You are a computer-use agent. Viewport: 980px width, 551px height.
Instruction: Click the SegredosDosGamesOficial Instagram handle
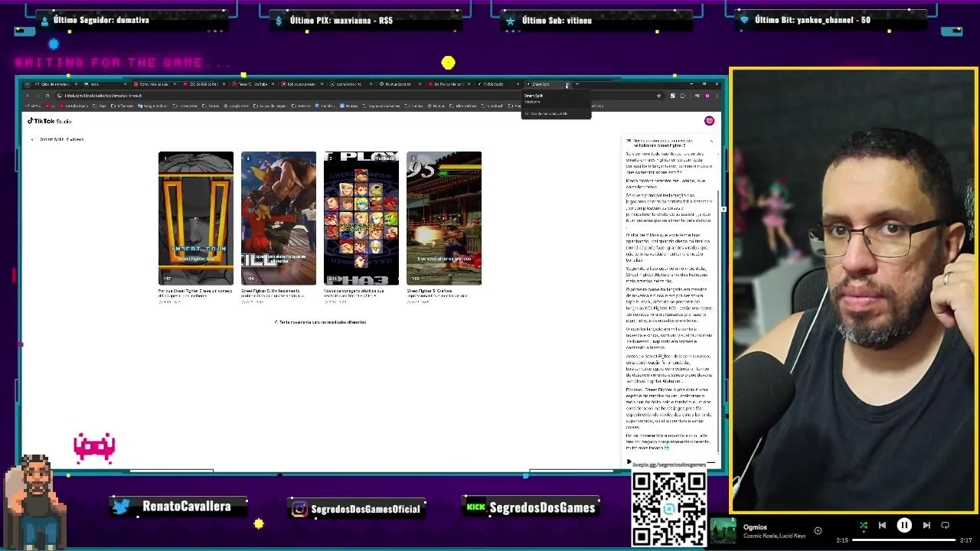[365, 509]
